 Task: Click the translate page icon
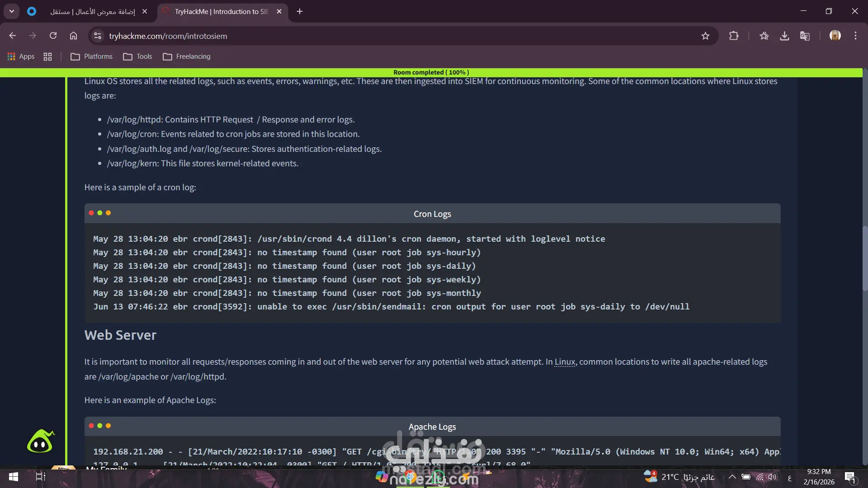(x=805, y=36)
